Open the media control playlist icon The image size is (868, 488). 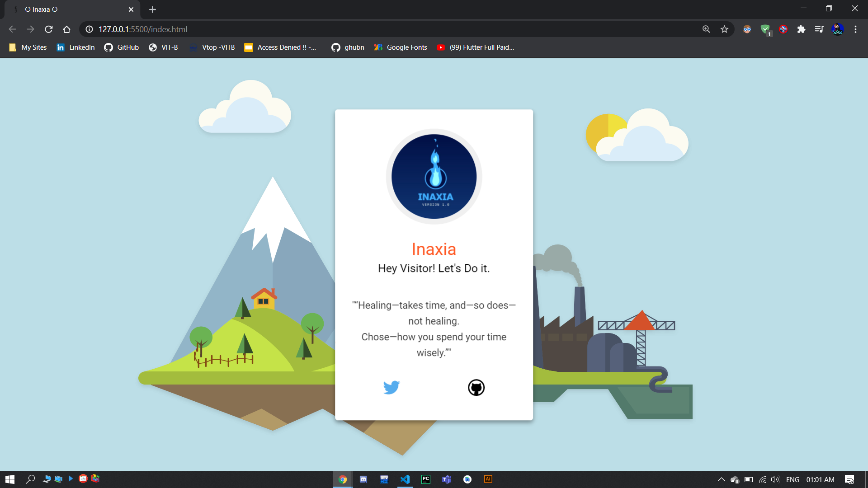819,29
